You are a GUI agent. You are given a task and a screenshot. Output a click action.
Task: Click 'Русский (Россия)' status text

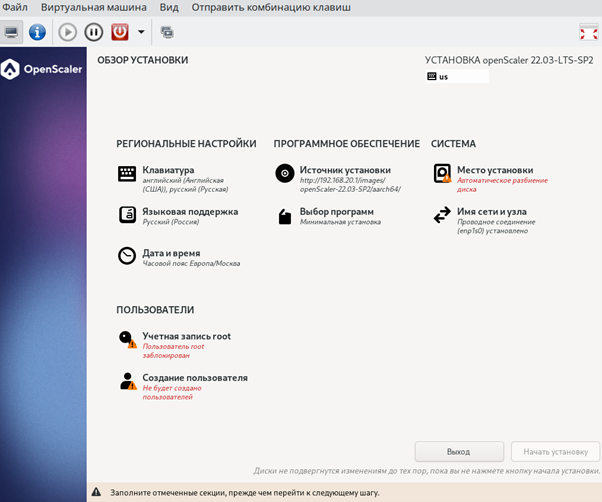(171, 222)
